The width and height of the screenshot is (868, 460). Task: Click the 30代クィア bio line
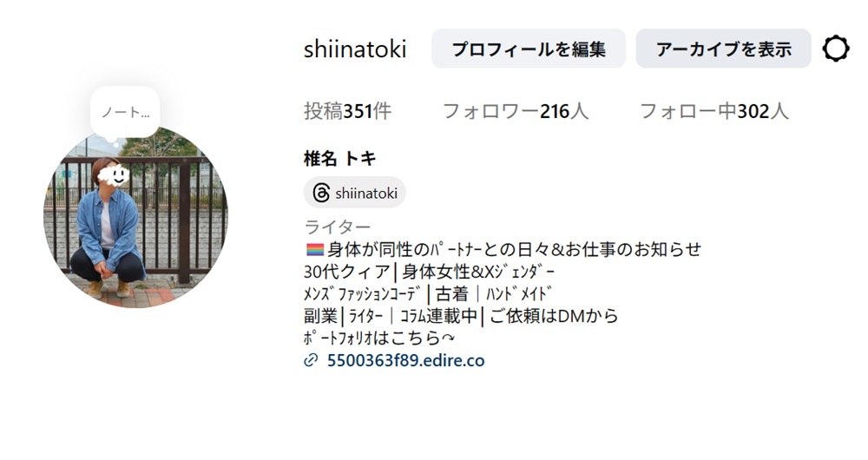429,272
